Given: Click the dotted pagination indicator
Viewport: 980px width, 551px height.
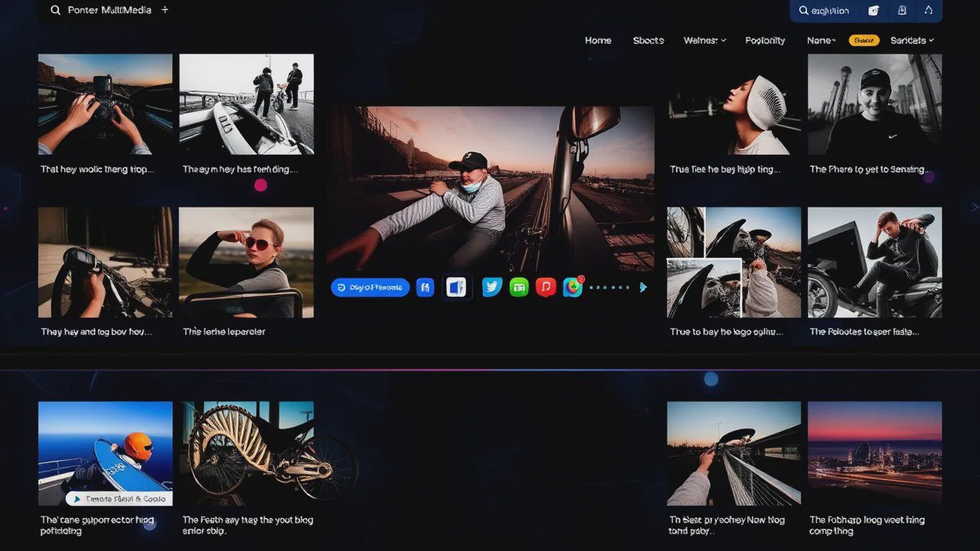Looking at the screenshot, I should [609, 288].
